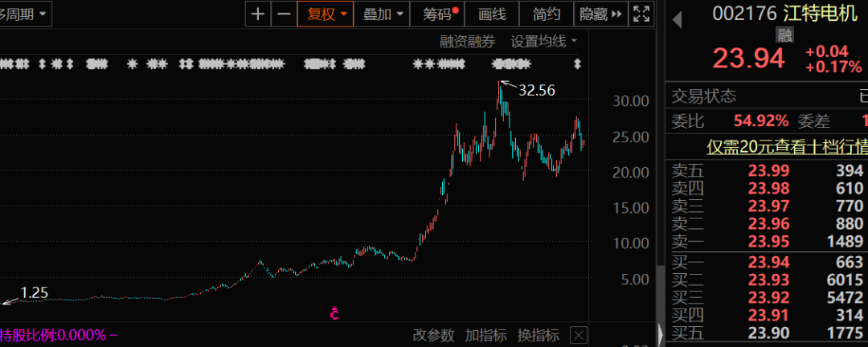Click the 32.56 peak price label
The height and width of the screenshot is (347, 868).
[536, 90]
